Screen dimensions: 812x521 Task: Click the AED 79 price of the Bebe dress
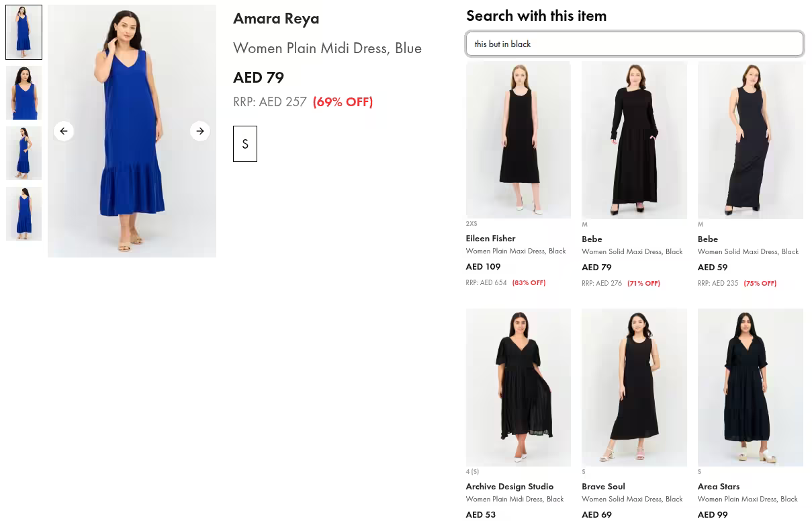pyautogui.click(x=596, y=267)
